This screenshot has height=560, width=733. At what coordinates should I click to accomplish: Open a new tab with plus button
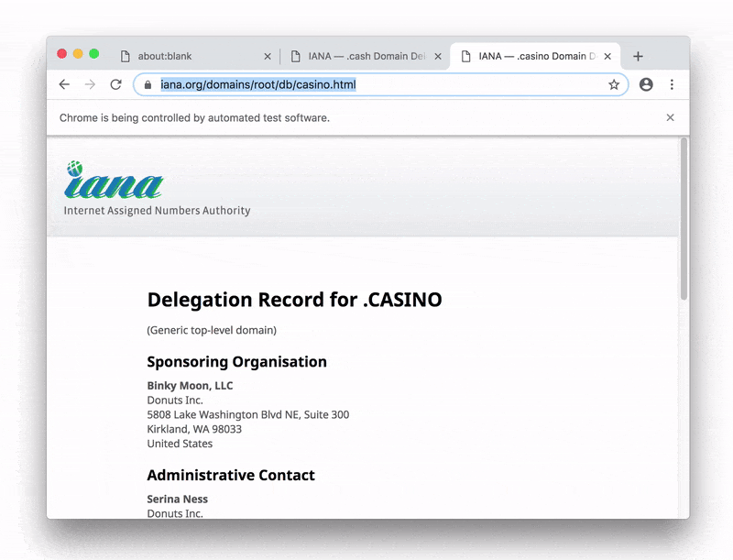(x=638, y=56)
